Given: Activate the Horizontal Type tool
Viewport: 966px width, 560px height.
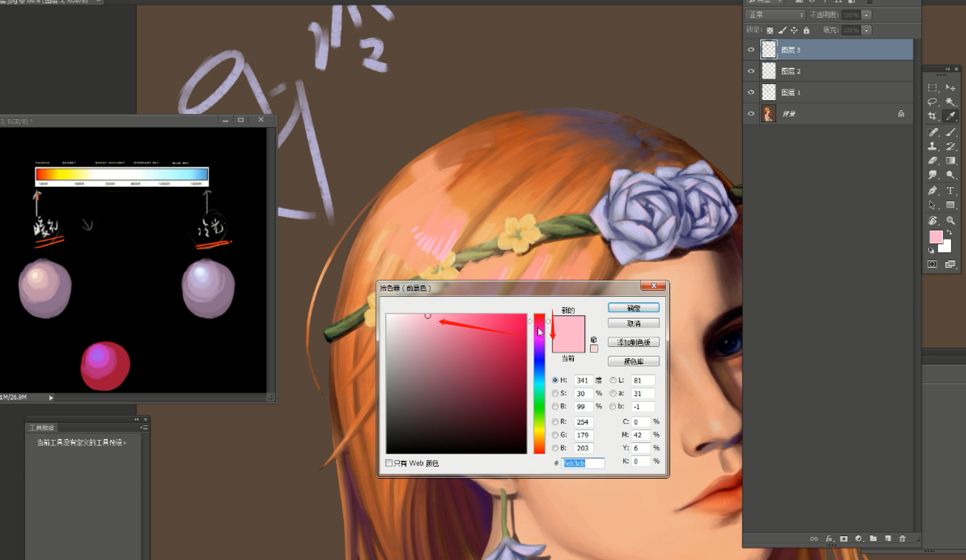Looking at the screenshot, I should [x=950, y=190].
